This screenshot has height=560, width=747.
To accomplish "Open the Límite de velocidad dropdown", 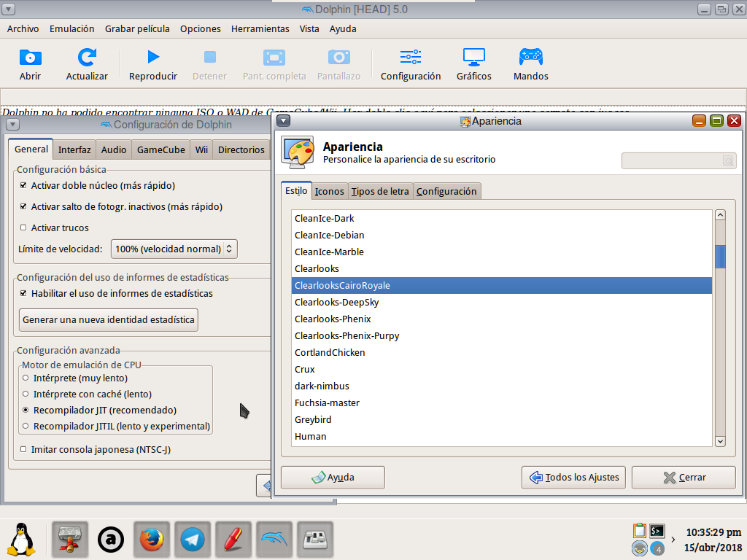I will click(174, 249).
